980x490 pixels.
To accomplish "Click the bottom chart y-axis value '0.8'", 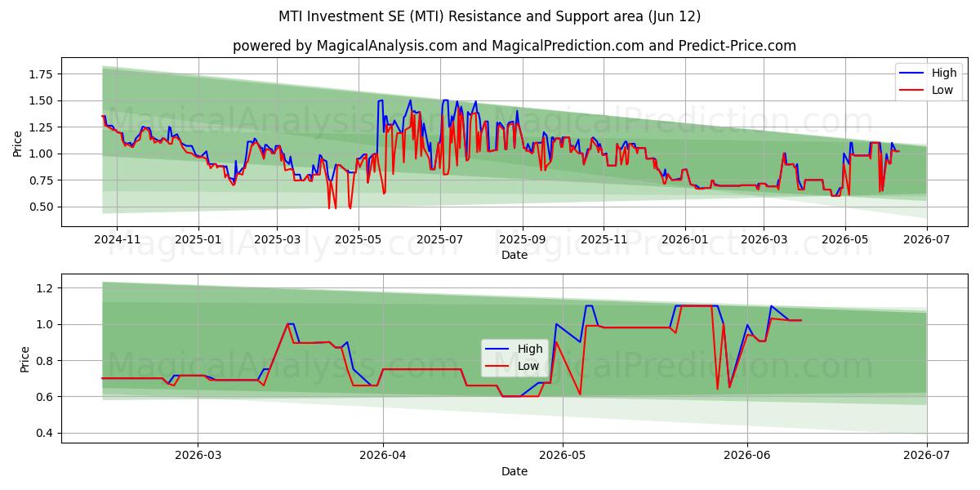I will point(46,361).
